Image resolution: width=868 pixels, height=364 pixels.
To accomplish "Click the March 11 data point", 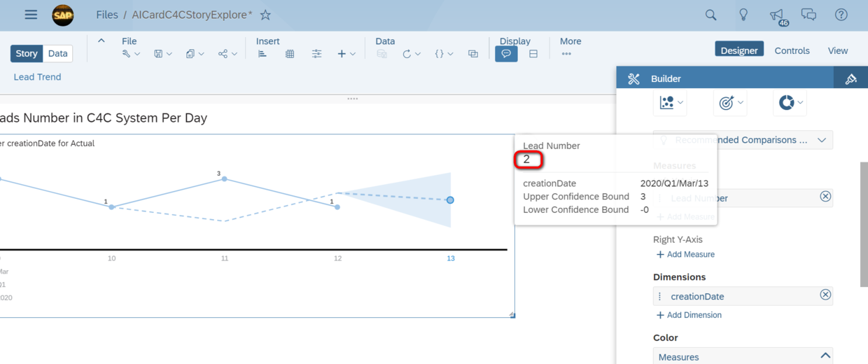I will click(x=225, y=178).
